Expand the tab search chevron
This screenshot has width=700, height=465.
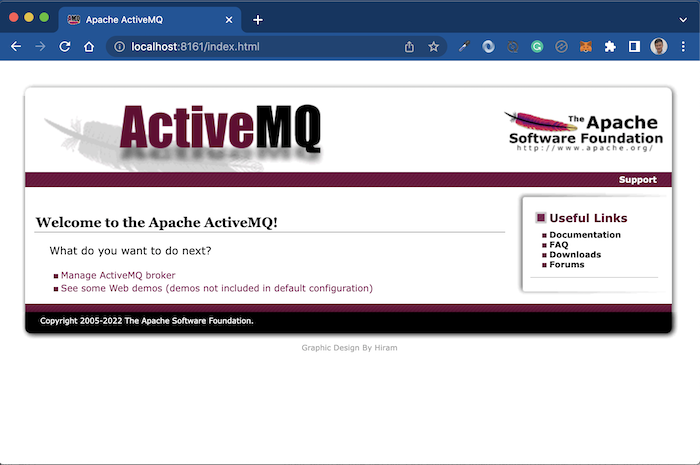tap(683, 20)
